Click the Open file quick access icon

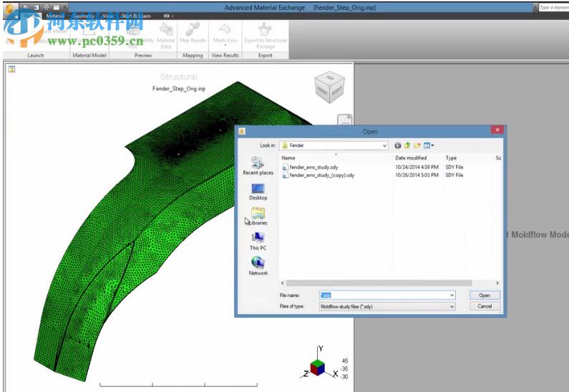click(26, 7)
